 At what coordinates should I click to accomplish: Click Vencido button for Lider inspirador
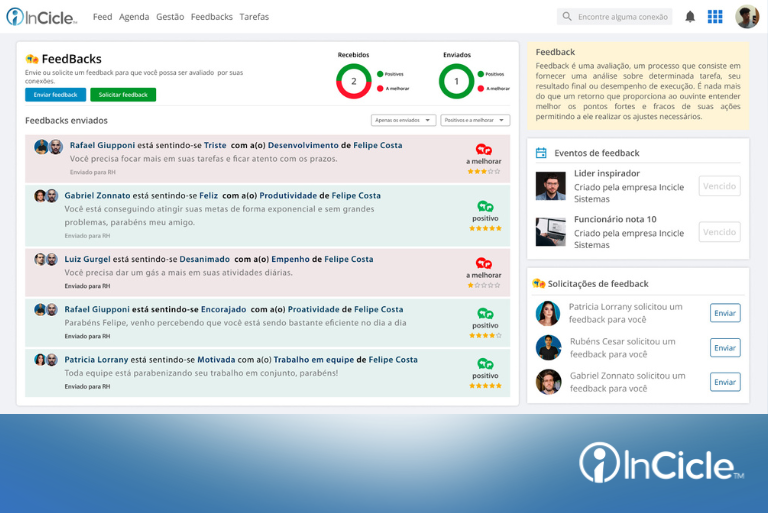coord(719,186)
